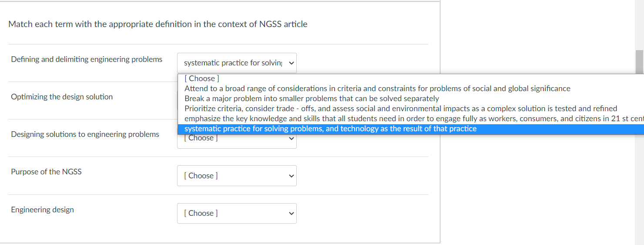The height and width of the screenshot is (245, 644).
Task: Select the '[ Choose ]' option in the open list
Action: (202, 79)
